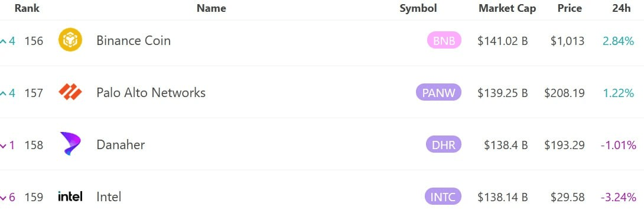The width and height of the screenshot is (644, 216).
Task: Sort by the Name column header
Action: coord(212,8)
